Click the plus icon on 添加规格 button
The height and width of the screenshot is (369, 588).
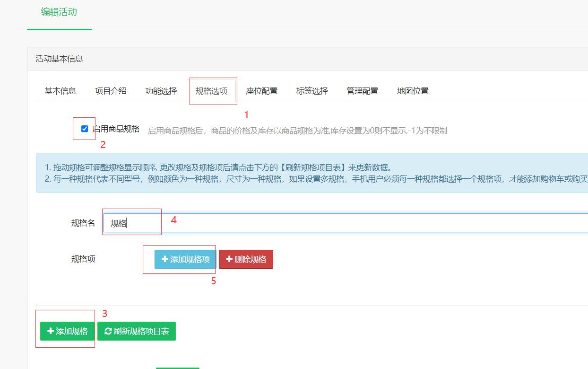50,331
